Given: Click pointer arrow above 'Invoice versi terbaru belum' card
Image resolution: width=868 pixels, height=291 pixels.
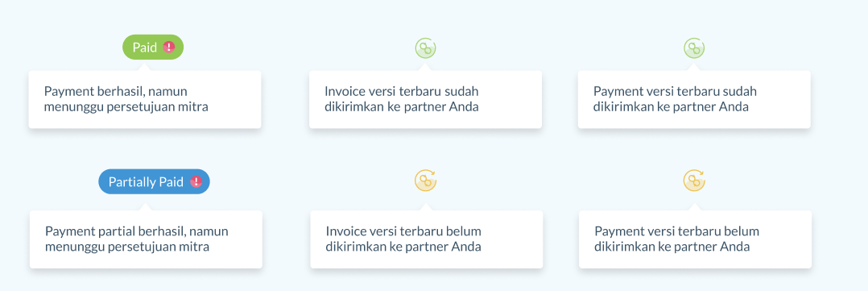Looking at the screenshot, I should [x=426, y=207].
